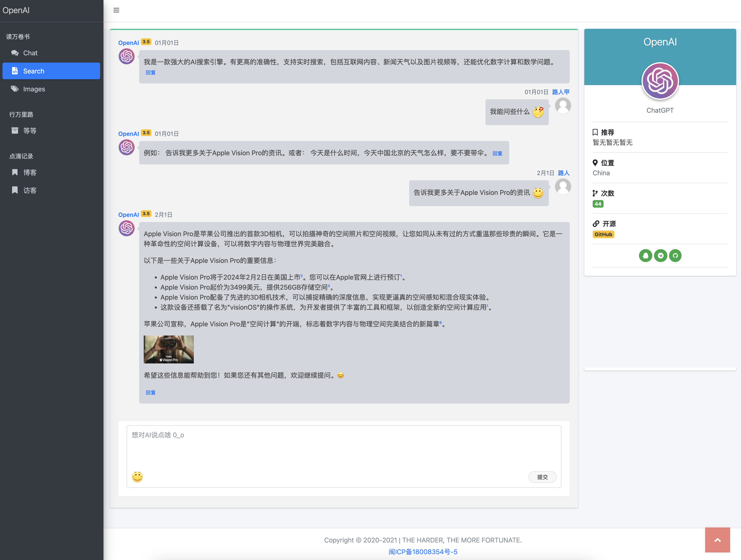Click 回复 under the first AI message
Image resolution: width=741 pixels, height=560 pixels.
click(x=151, y=72)
